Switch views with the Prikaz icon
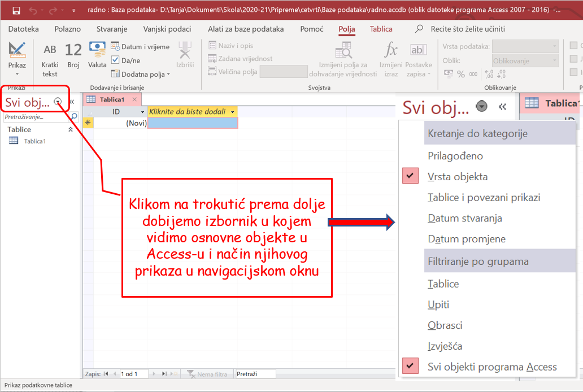Screen dimensions: 583x392 click(17, 54)
